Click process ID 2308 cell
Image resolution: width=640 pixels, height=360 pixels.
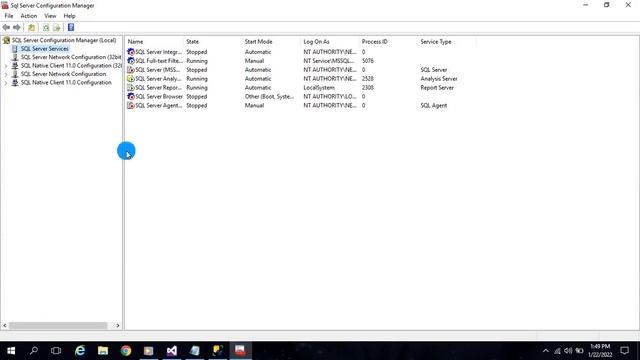click(367, 88)
